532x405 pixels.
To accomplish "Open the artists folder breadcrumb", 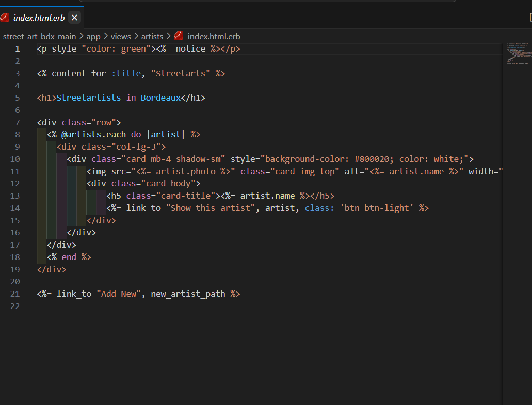I will coord(152,36).
